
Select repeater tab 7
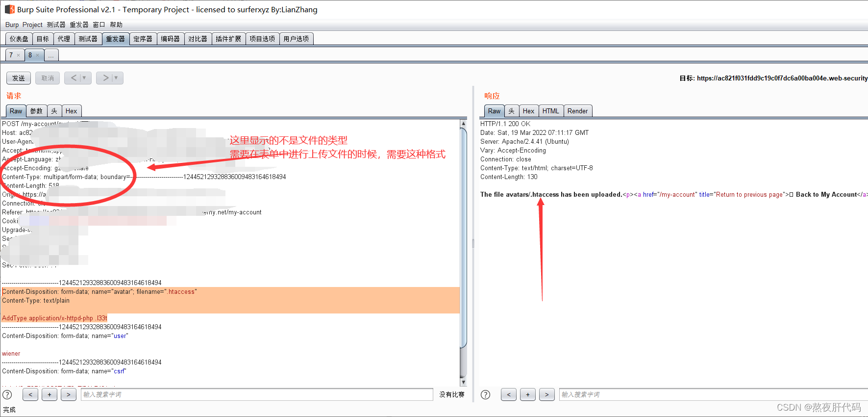pyautogui.click(x=11, y=55)
